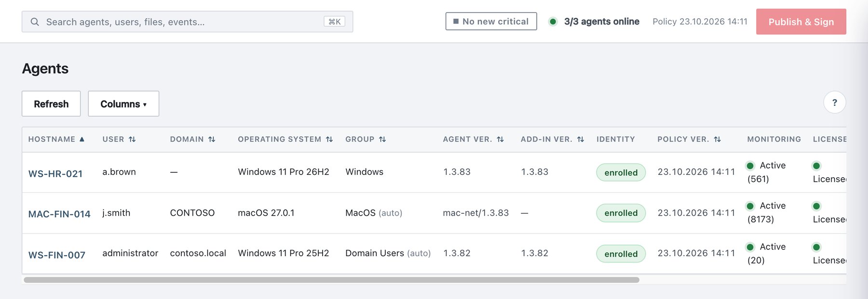This screenshot has height=299, width=868.
Task: Click the Refresh button
Action: (x=51, y=104)
